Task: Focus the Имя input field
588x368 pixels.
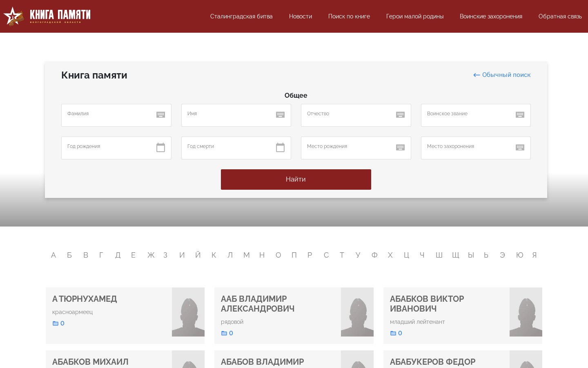Action: pos(236,115)
